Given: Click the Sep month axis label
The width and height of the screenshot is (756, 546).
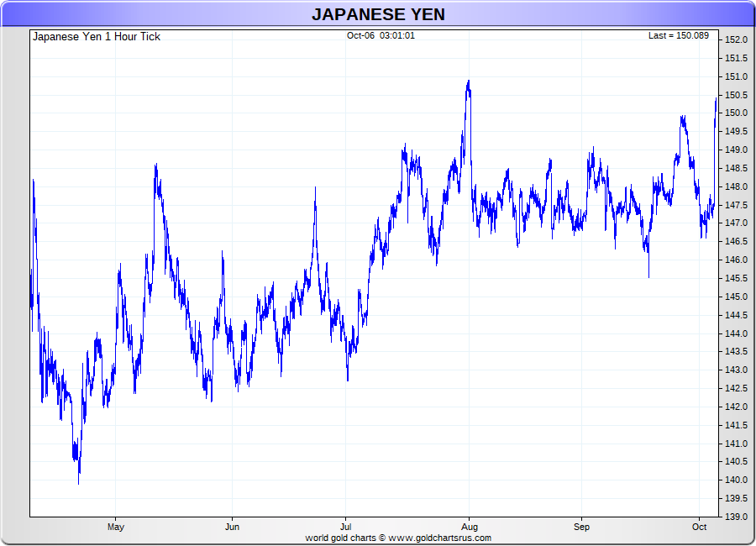Looking at the screenshot, I should 581,528.
